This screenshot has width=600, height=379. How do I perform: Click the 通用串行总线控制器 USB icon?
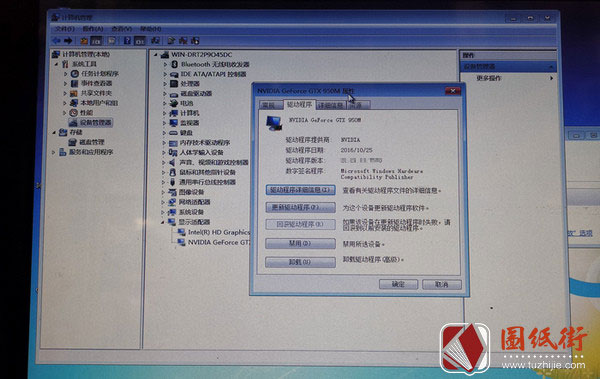pyautogui.click(x=173, y=182)
